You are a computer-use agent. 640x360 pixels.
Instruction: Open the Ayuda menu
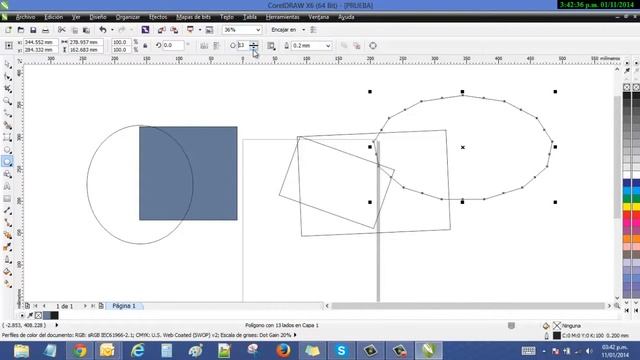pos(346,17)
